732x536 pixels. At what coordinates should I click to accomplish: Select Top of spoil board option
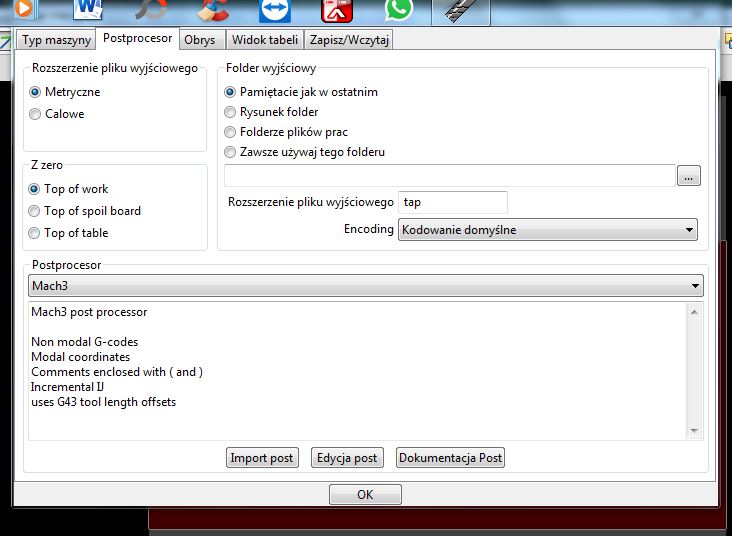[x=35, y=211]
